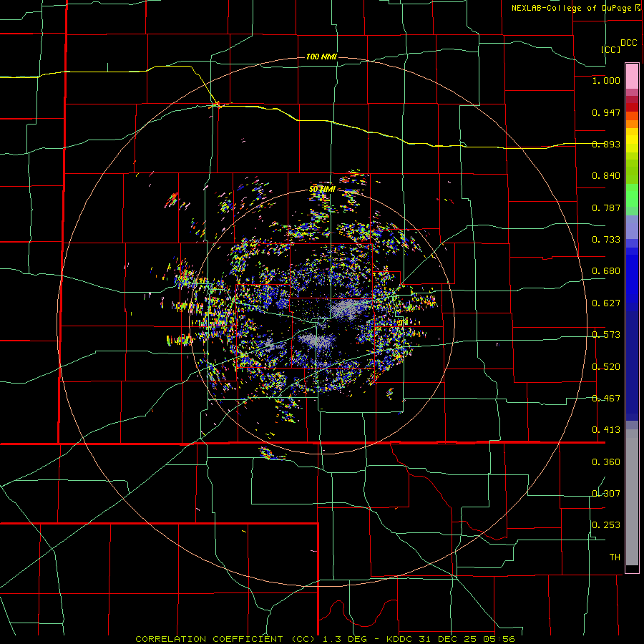Viewport: 644px width, 644px height.
Task: Select the 0.893 scale value
Action: click(x=606, y=144)
